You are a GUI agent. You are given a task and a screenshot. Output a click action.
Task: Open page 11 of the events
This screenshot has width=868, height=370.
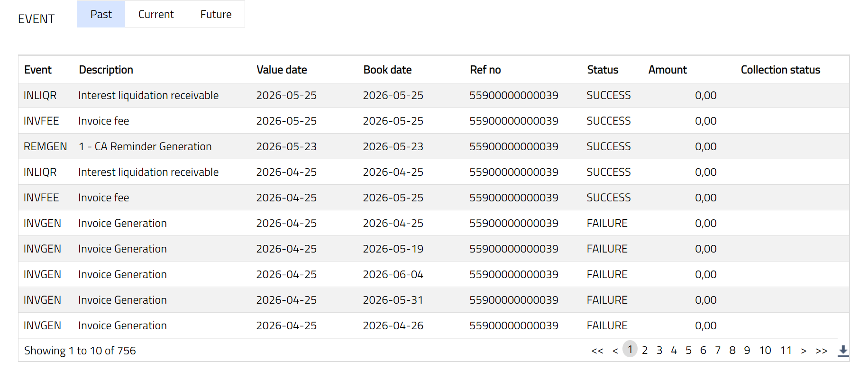coord(786,350)
